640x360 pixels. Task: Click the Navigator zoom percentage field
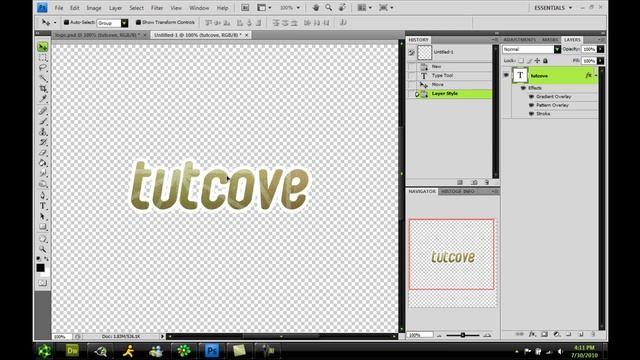pyautogui.click(x=420, y=335)
